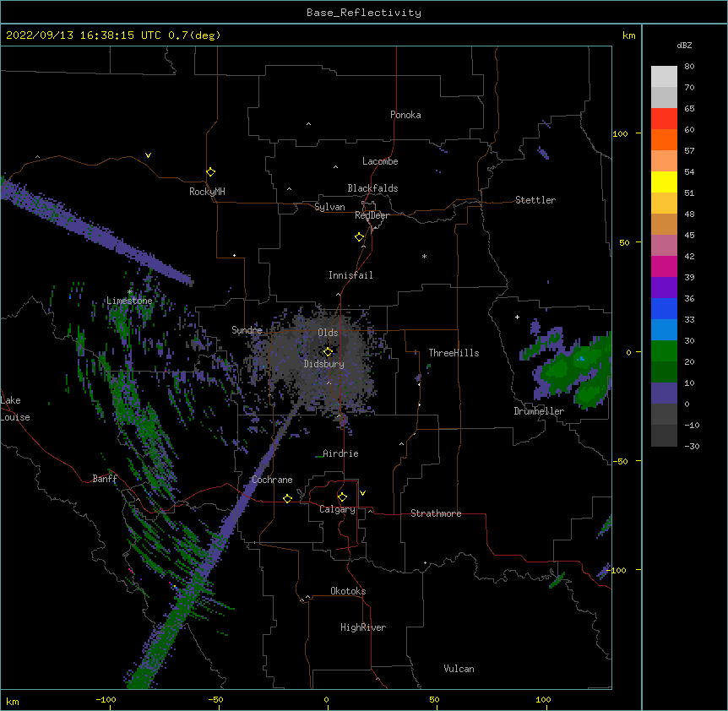
Task: Click the ThreeHills town label
Action: (x=454, y=353)
